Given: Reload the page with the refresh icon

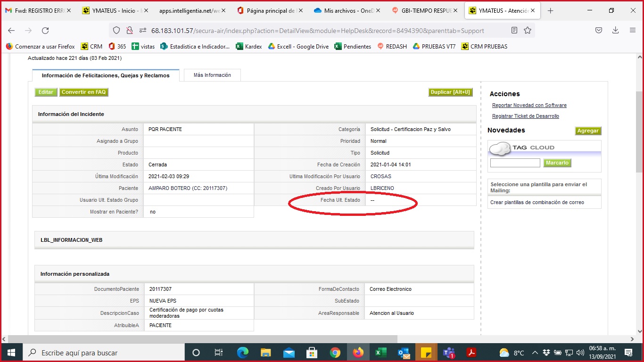Looking at the screenshot, I should tap(45, 30).
